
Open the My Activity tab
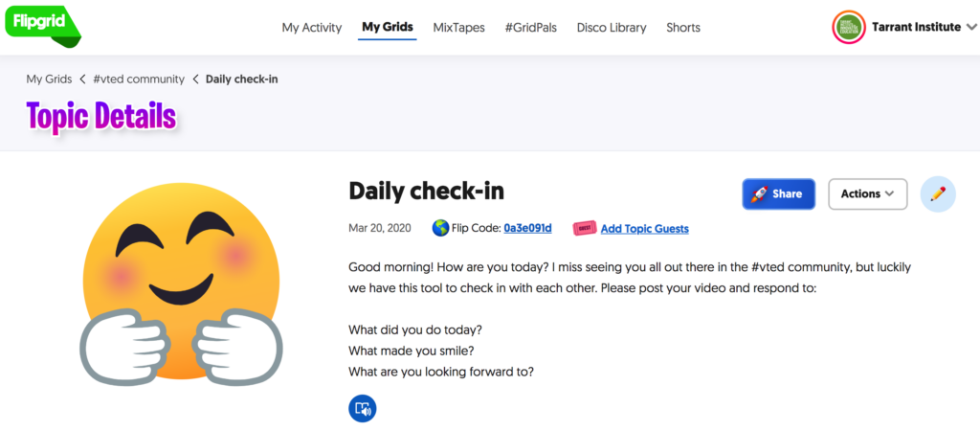pos(312,28)
